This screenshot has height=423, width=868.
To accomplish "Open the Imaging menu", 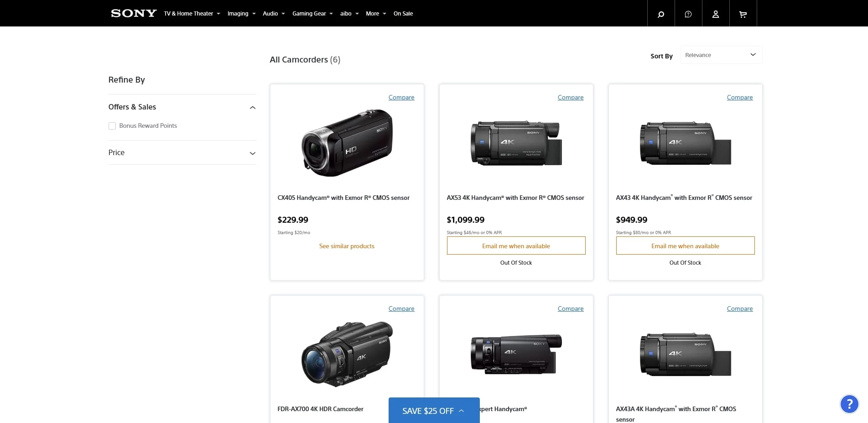I will [x=242, y=14].
